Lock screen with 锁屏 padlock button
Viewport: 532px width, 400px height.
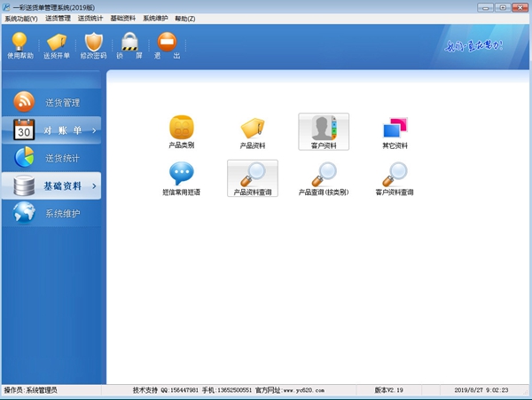[x=130, y=45]
